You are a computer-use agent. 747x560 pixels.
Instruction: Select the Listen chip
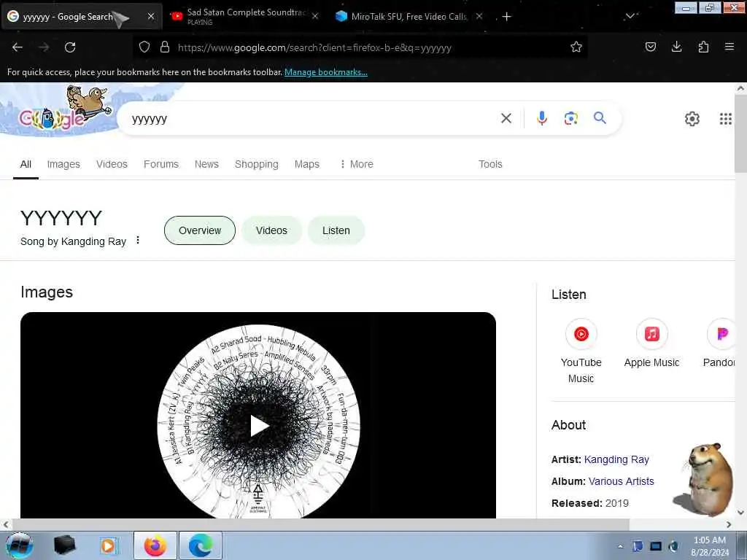[x=336, y=230]
